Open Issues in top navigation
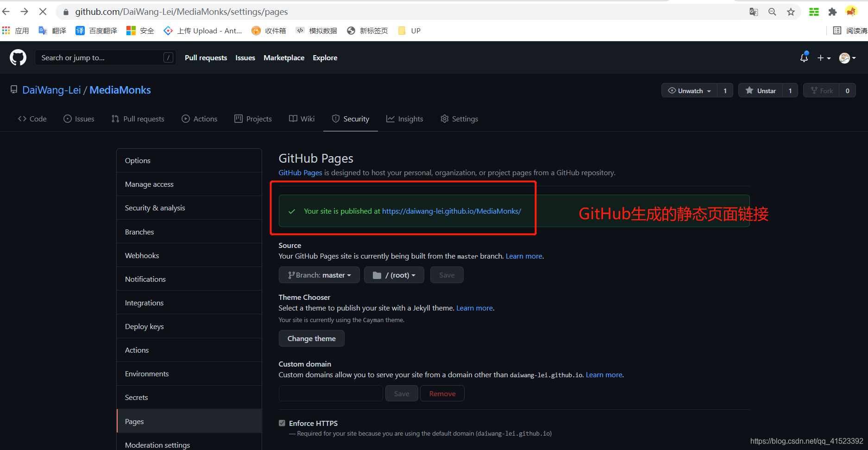 tap(245, 58)
